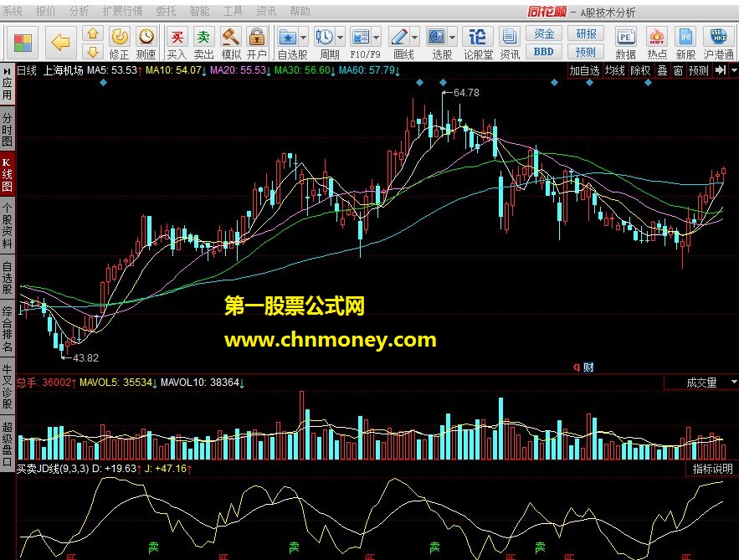Screen dimensions: 739x560
Task: Expand the 选股 dropdown arrow
Action: click(x=452, y=37)
